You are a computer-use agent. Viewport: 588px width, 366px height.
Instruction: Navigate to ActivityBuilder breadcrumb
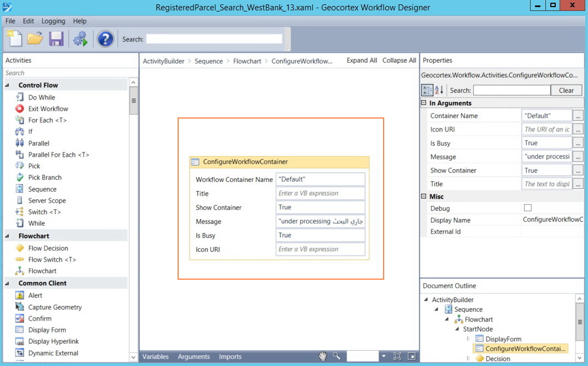163,61
